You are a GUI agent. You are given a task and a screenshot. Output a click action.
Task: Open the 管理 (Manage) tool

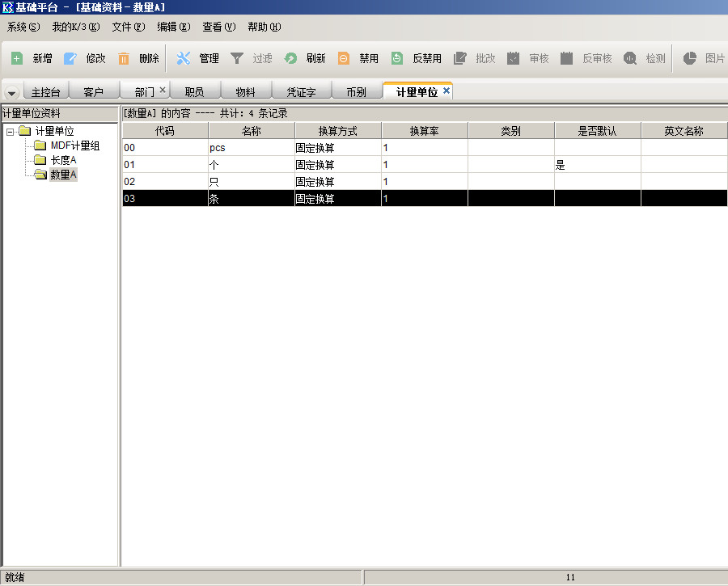pos(184,58)
